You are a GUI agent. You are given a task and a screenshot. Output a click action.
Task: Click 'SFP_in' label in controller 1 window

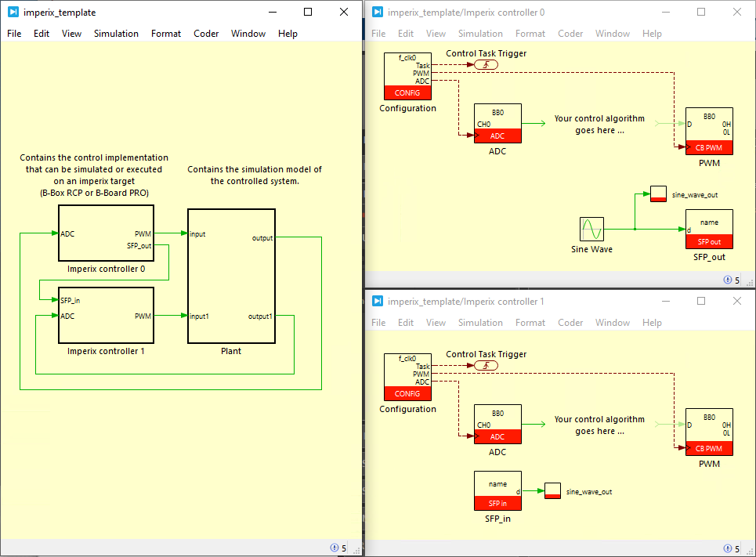[497, 519]
